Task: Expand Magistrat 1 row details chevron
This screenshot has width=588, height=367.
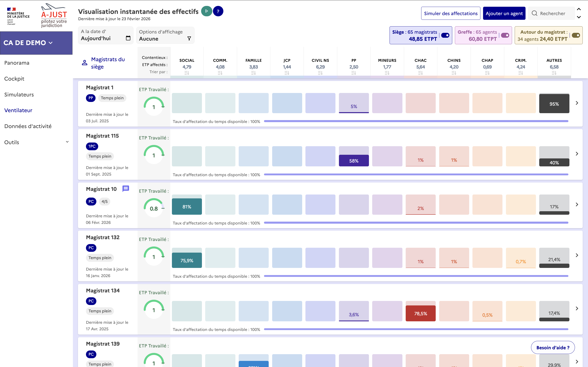Action: [x=577, y=103]
